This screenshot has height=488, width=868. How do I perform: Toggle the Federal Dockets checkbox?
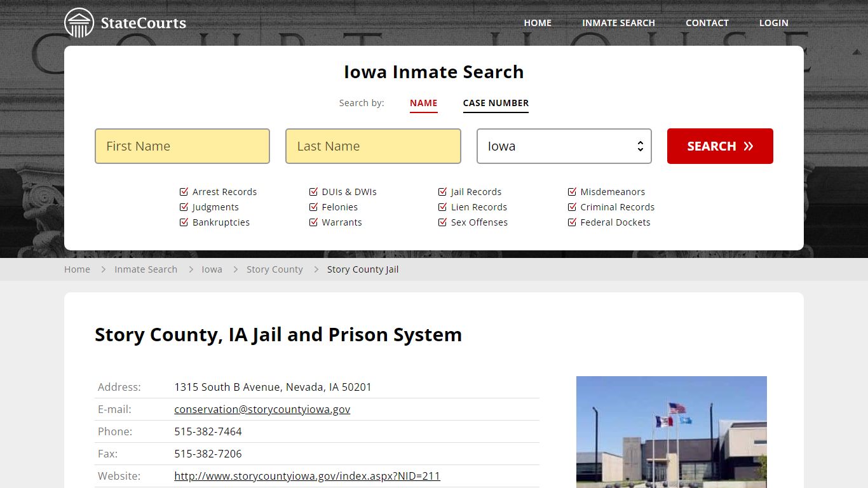[x=572, y=222]
